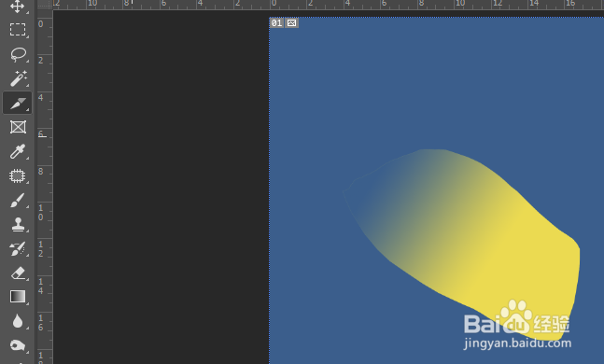The height and width of the screenshot is (364, 604).
Task: Select the Frame tool
Action: tap(18, 127)
